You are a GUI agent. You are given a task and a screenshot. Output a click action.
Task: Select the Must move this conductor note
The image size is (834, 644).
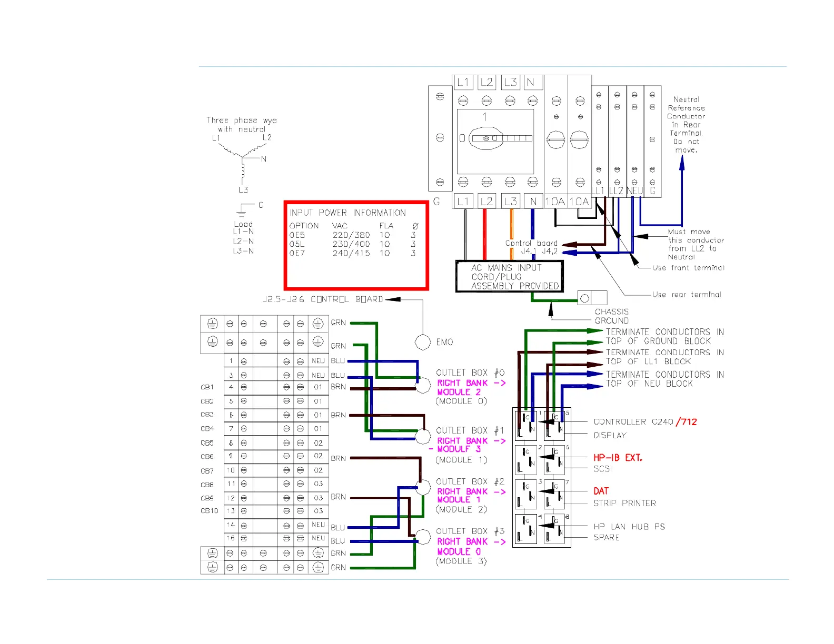[696, 245]
